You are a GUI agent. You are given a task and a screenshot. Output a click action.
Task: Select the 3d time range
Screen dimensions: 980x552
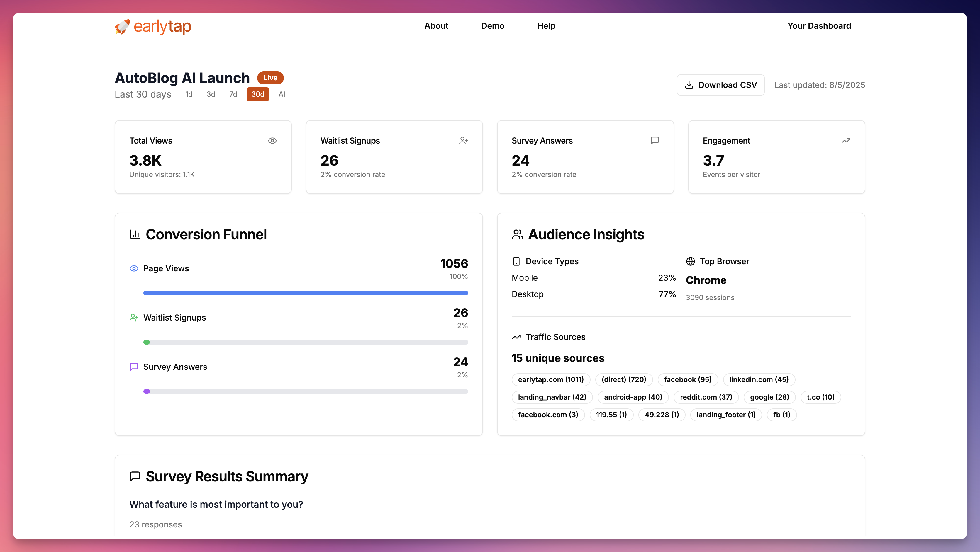(x=211, y=94)
